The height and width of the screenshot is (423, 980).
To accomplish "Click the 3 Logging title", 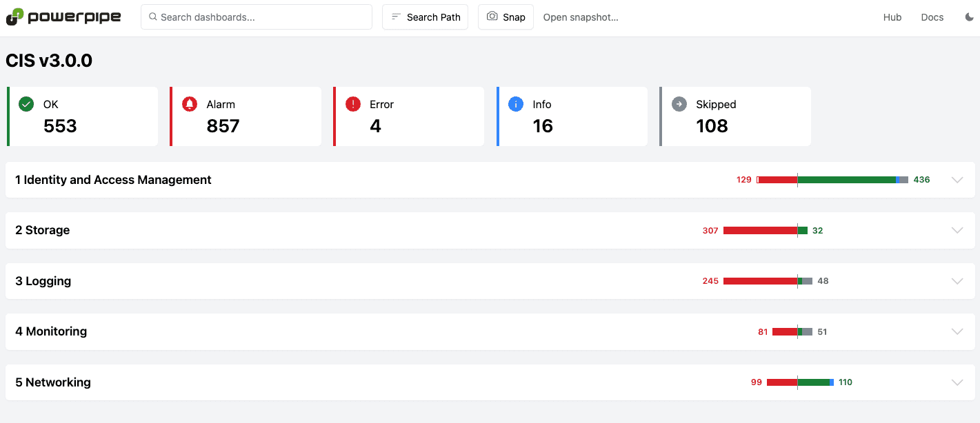I will pyautogui.click(x=43, y=281).
